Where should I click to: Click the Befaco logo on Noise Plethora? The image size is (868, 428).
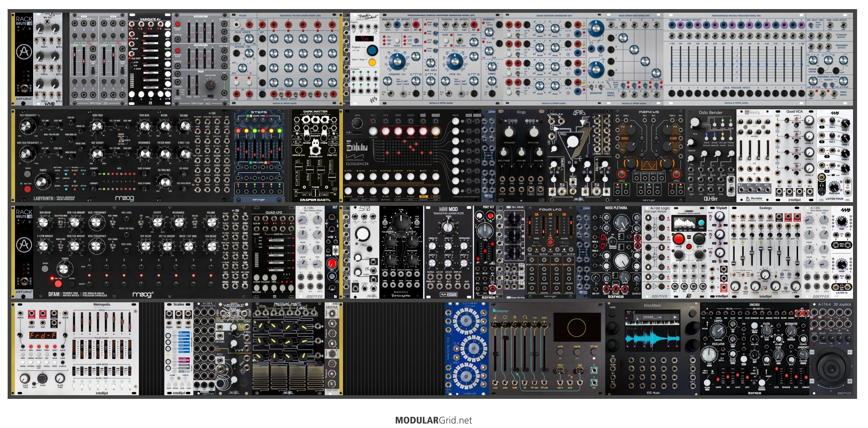tap(615, 297)
